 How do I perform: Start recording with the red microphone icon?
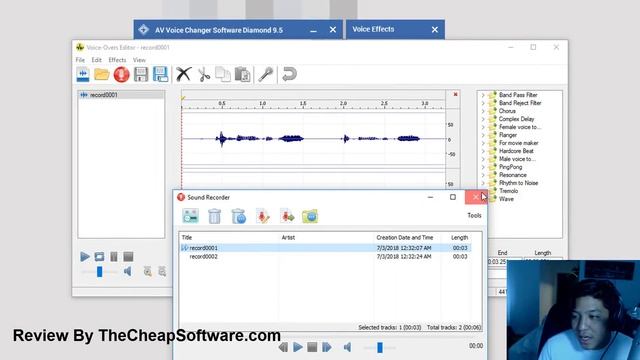(121, 75)
